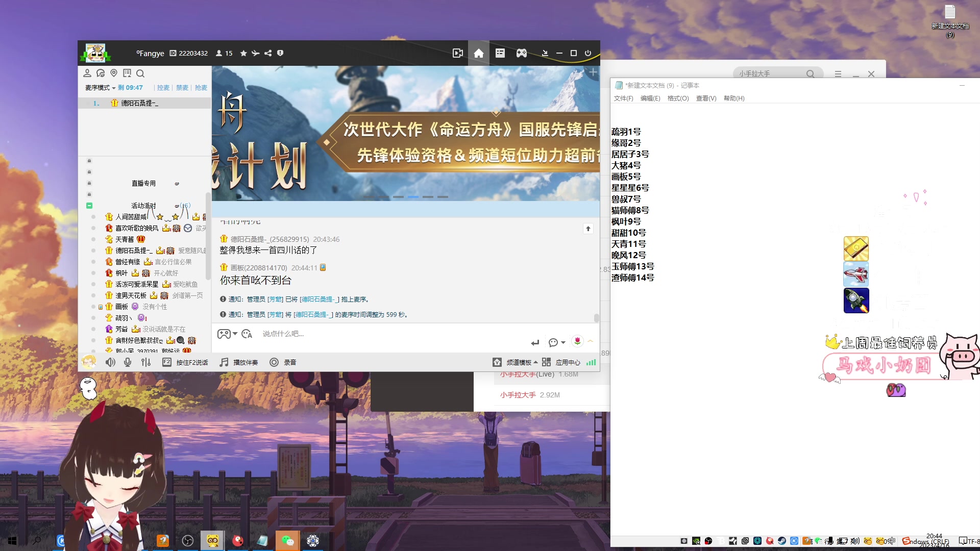Open the audio mixer settings icon
This screenshot has height=551, width=980.
click(146, 362)
